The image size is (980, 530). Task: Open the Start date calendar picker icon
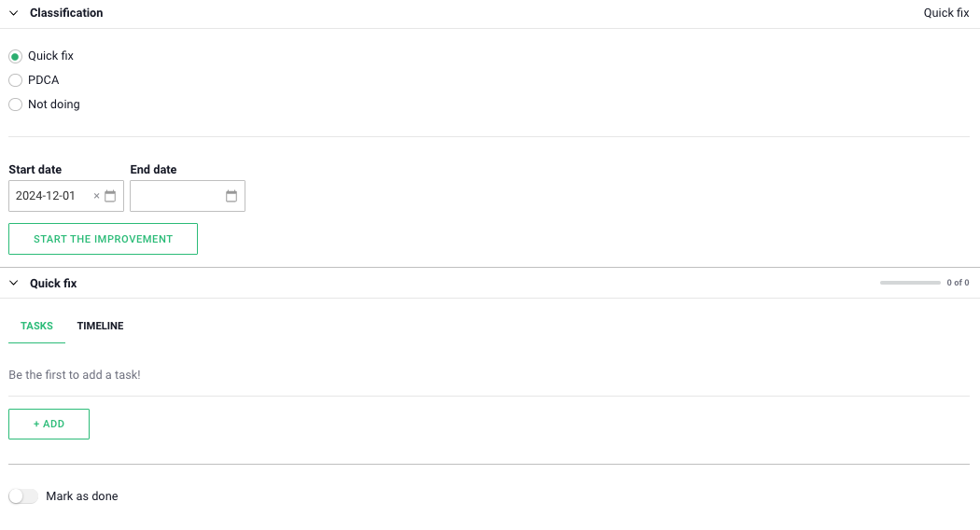pyautogui.click(x=110, y=196)
